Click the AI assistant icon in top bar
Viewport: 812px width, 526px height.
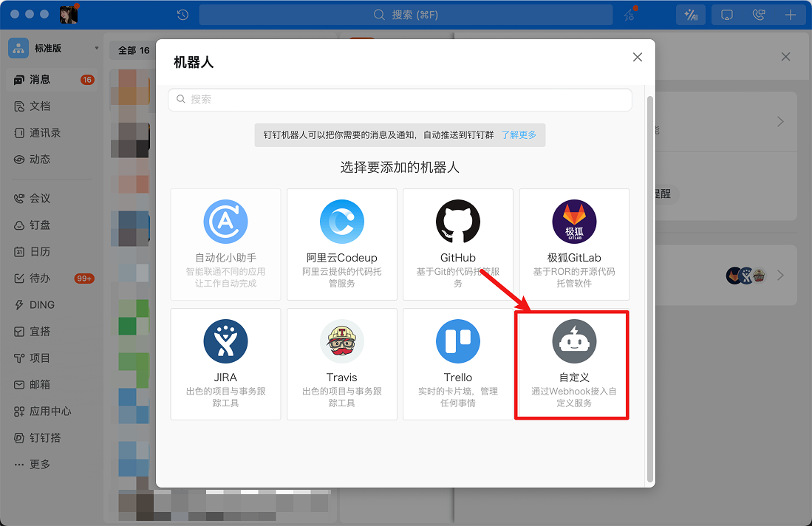pos(690,14)
